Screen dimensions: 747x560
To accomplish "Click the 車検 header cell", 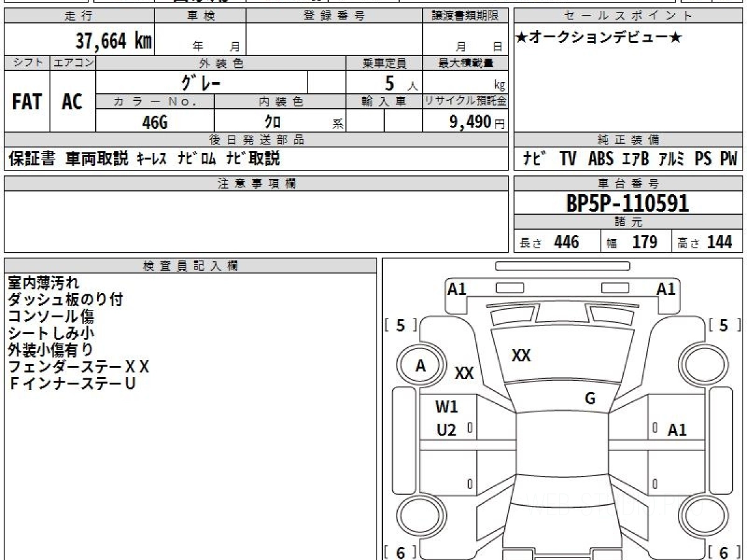I will click(x=200, y=16).
